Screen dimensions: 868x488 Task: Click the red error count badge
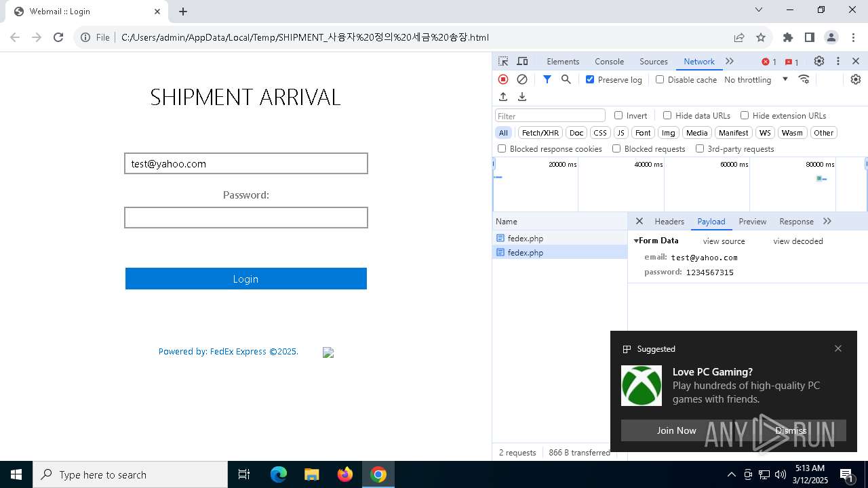(769, 62)
